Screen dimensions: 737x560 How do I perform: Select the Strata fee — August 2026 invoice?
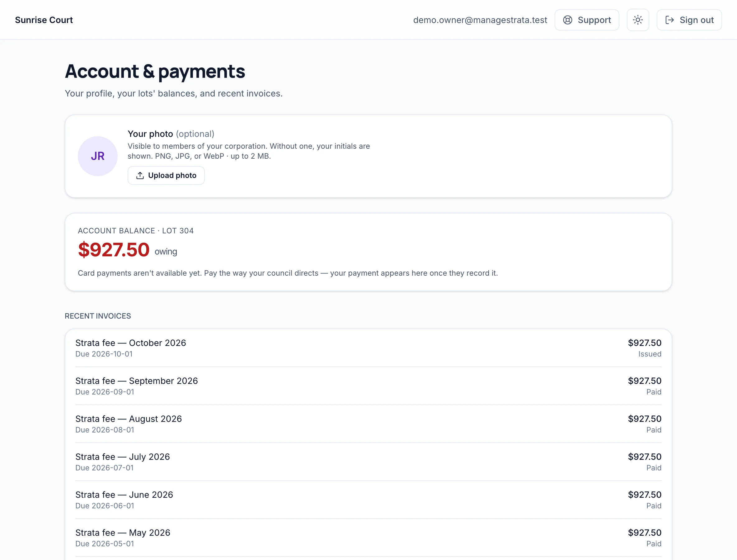368,424
